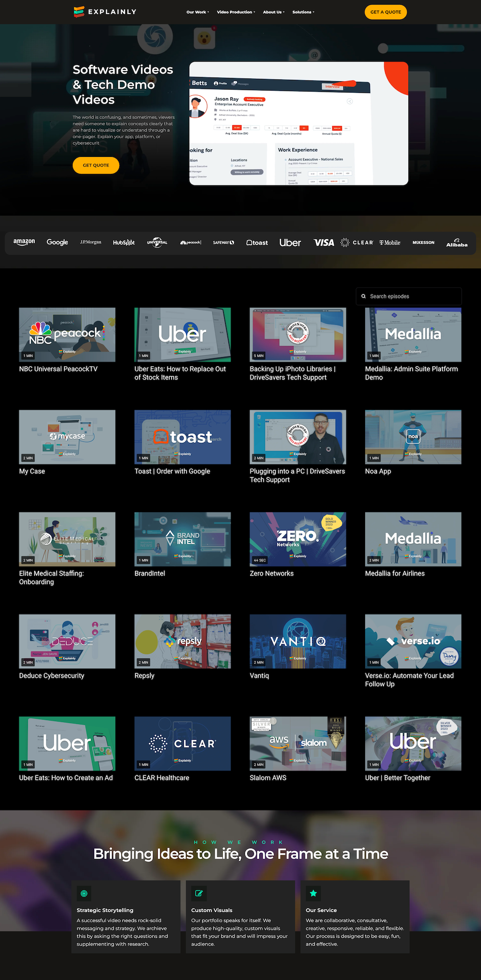Viewport: 481px width, 980px height.
Task: Click the HubSpot logo
Action: (x=124, y=243)
